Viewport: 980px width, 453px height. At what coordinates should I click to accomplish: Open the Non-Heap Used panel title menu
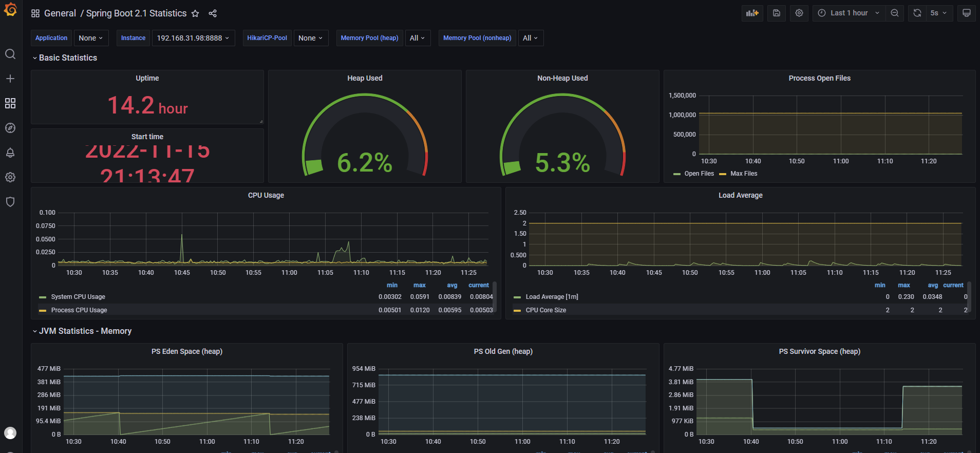(562, 78)
